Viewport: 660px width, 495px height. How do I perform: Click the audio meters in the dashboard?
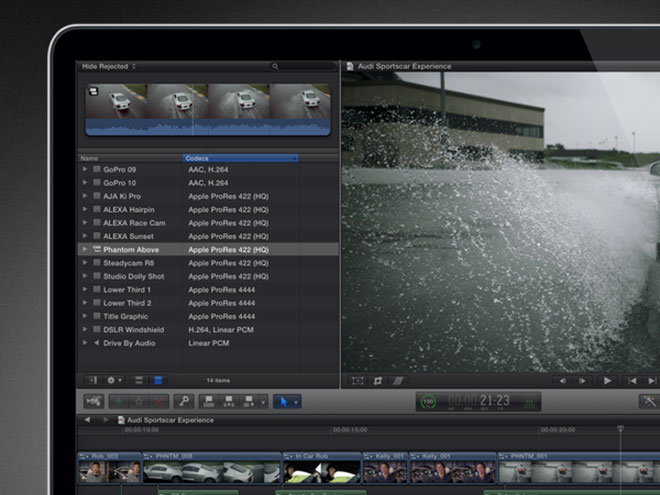click(x=529, y=404)
